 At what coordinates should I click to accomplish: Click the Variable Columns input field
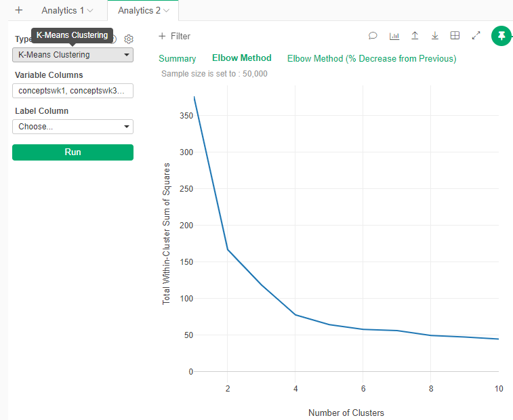(x=73, y=91)
